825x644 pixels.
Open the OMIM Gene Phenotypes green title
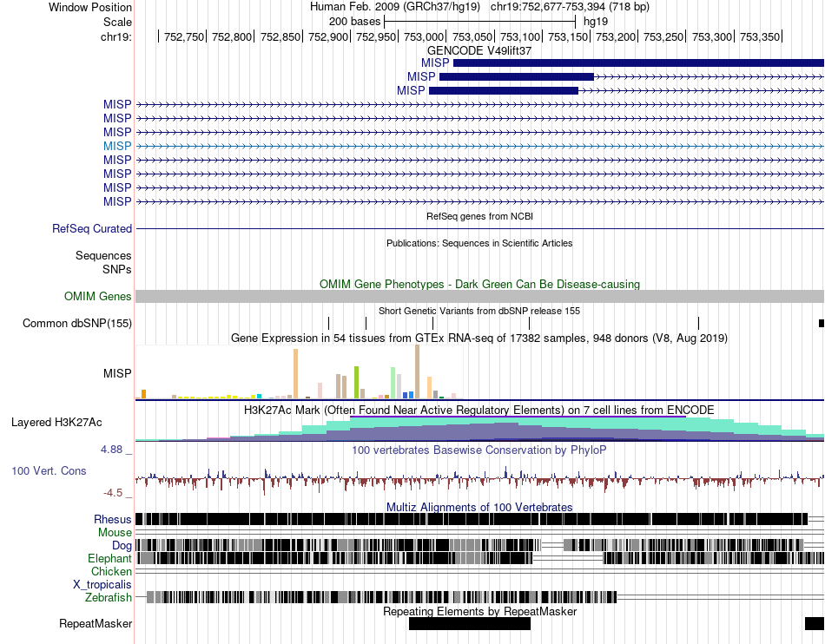click(479, 284)
